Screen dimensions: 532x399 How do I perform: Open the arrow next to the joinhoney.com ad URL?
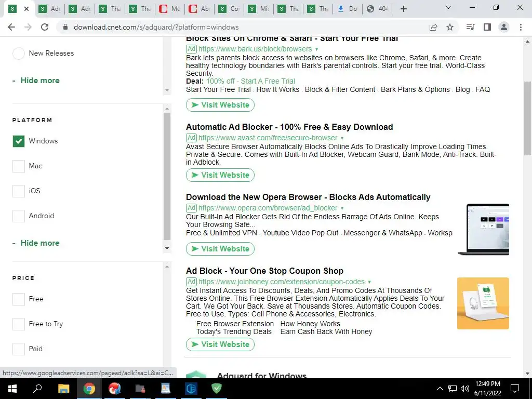point(369,282)
